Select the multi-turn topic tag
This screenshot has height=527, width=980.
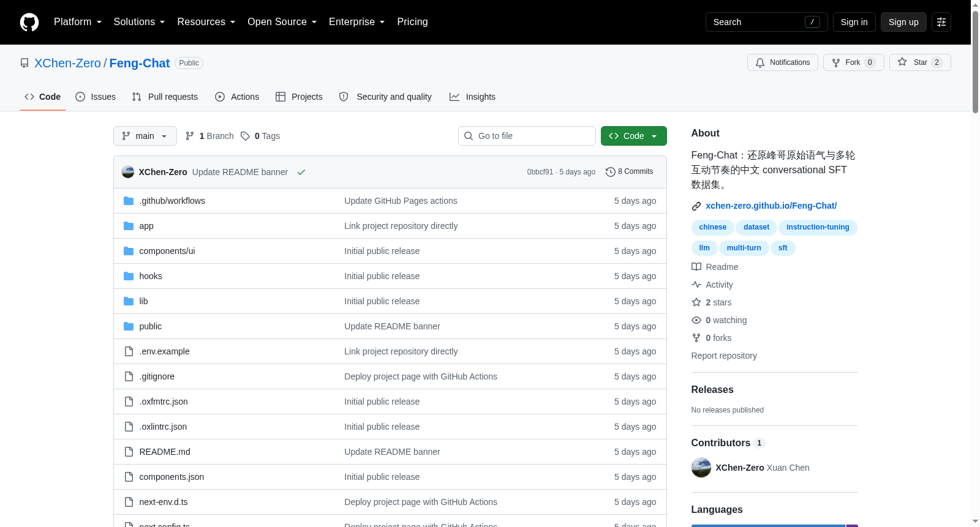point(744,248)
